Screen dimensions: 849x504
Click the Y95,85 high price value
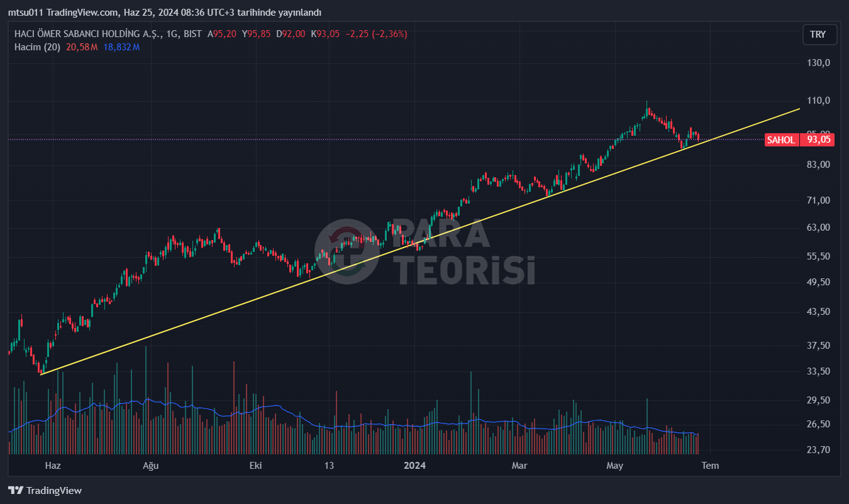257,34
